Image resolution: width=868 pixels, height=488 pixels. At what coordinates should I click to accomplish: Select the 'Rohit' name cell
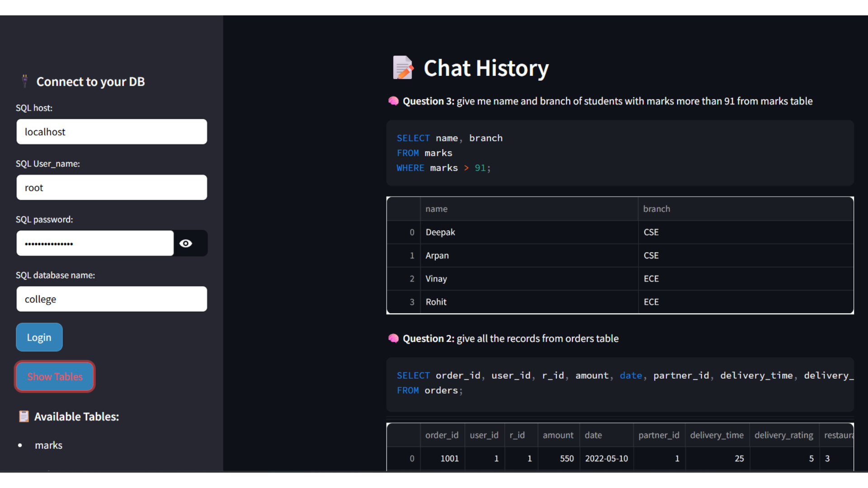(529, 302)
